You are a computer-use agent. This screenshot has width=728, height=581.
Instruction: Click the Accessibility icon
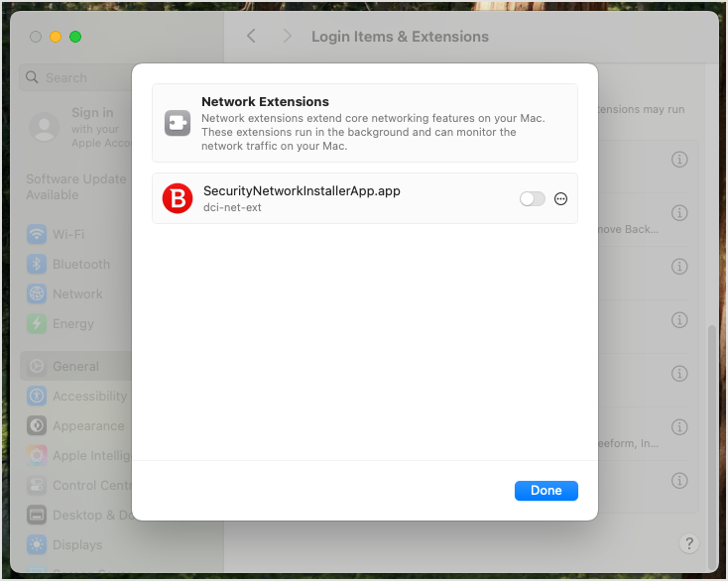(37, 396)
